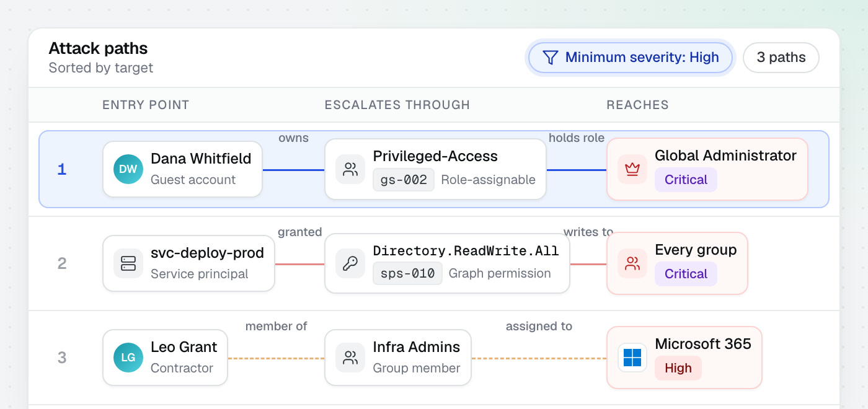Click the 'Contractor' subtitle
Image resolution: width=868 pixels, height=409 pixels.
point(182,368)
